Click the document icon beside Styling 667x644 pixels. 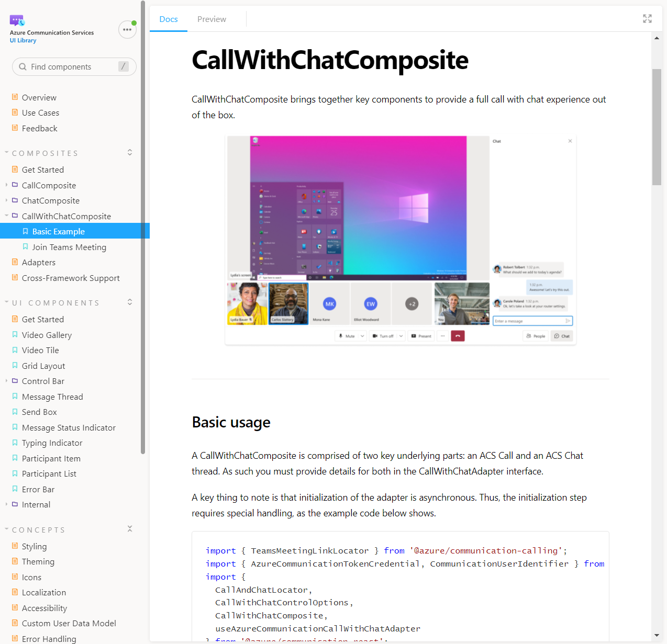pyautogui.click(x=15, y=546)
